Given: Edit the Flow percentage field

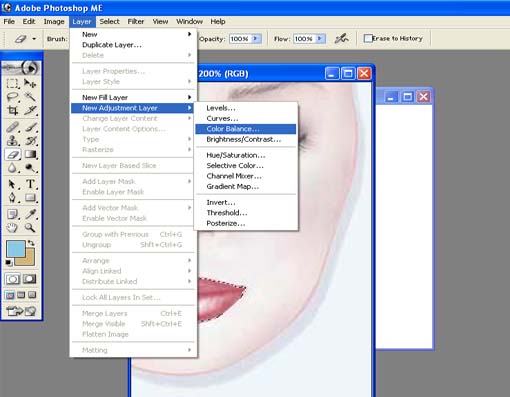Looking at the screenshot, I should click(304, 39).
